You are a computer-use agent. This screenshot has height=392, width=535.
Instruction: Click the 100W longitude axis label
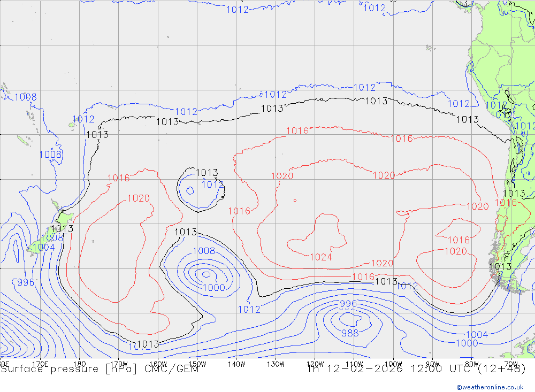[x=393, y=364]
